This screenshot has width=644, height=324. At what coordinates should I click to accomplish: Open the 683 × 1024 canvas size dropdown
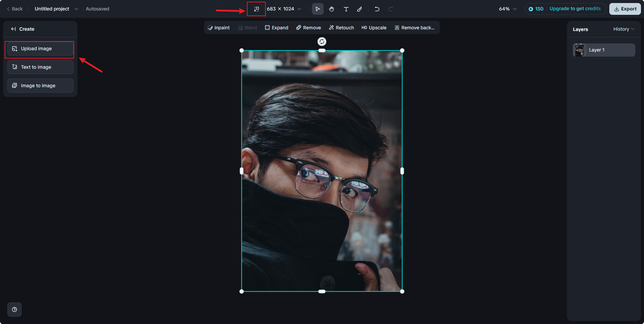pyautogui.click(x=284, y=9)
